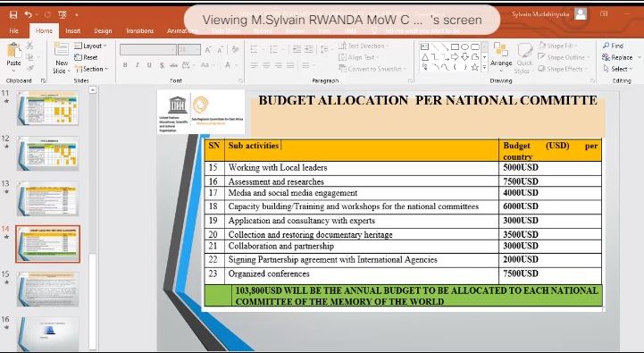Open Clipboard pane launcher
Viewport: 644px width, 353px height.
[43, 80]
